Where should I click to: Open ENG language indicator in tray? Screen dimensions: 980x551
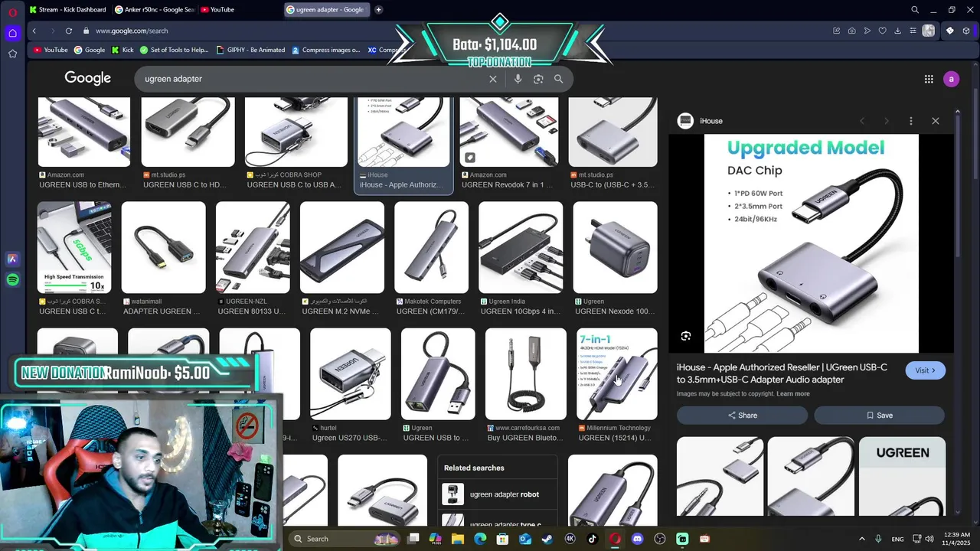(x=897, y=539)
